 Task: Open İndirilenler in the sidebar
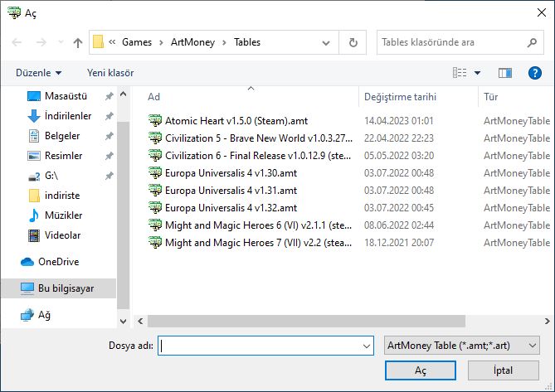tap(68, 116)
